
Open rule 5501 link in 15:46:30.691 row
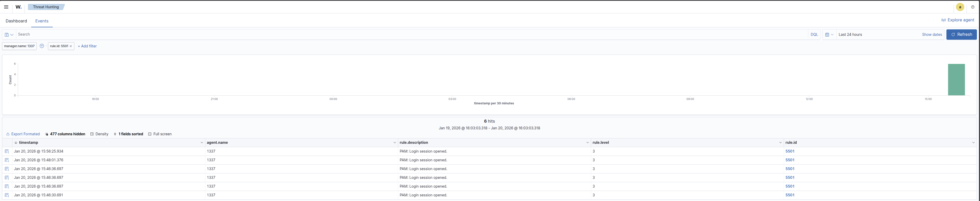click(x=790, y=195)
